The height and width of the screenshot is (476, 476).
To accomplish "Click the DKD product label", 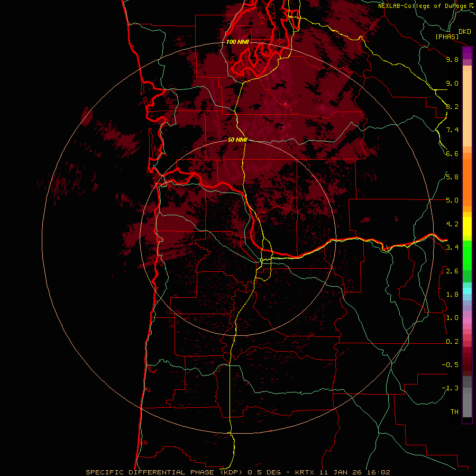I will [465, 32].
